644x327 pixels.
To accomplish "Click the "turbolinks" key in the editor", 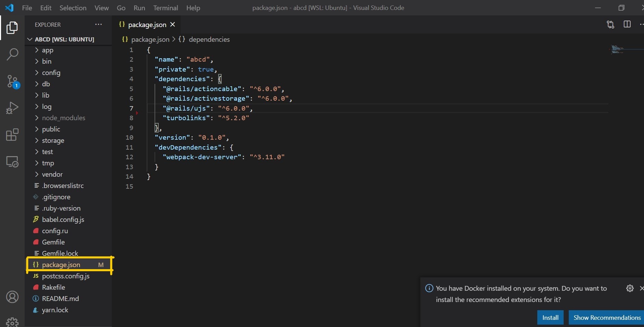I will pyautogui.click(x=186, y=118).
